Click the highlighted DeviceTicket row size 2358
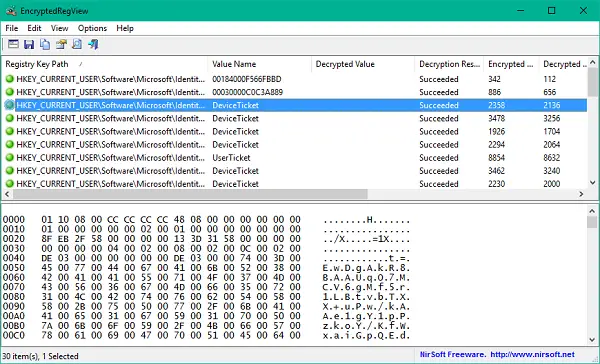600x364 pixels. (x=295, y=105)
